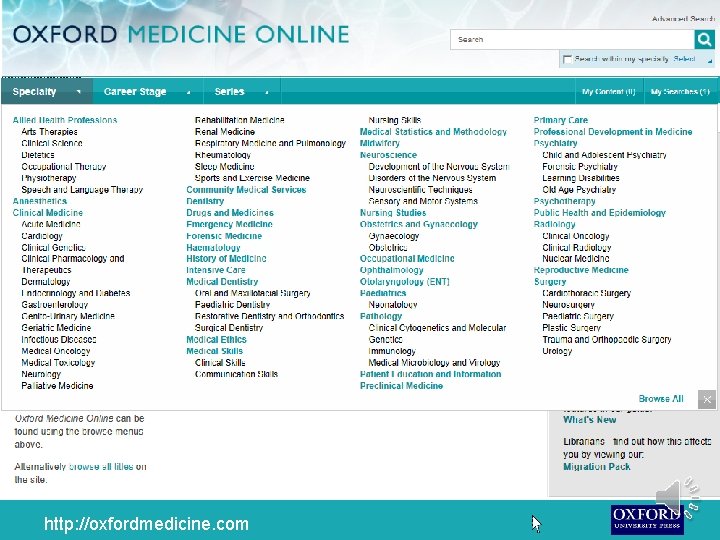This screenshot has width=720, height=540.
Task: Click Drugs and Medicines
Action: (230, 213)
